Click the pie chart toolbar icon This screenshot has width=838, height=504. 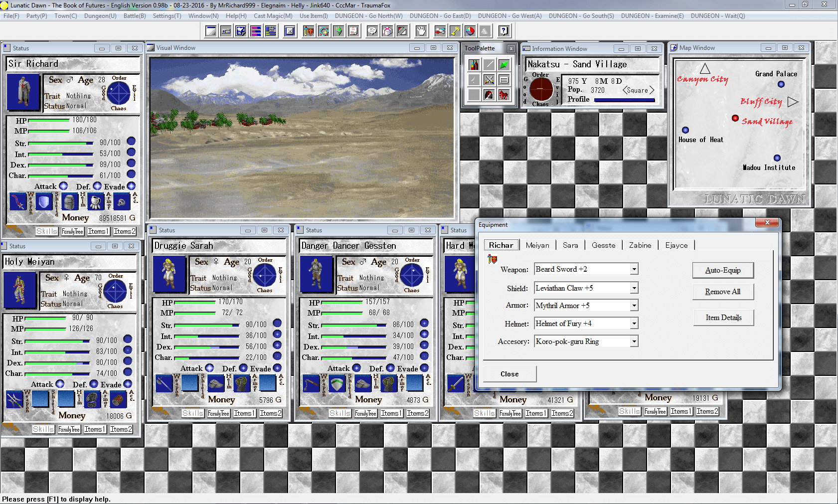coord(470,31)
